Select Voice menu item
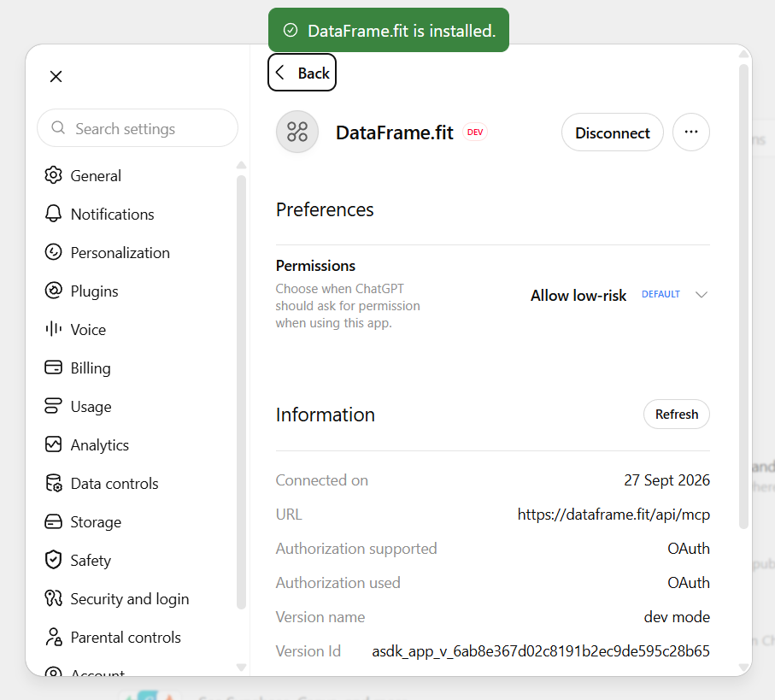This screenshot has height=700, width=775. 88,330
